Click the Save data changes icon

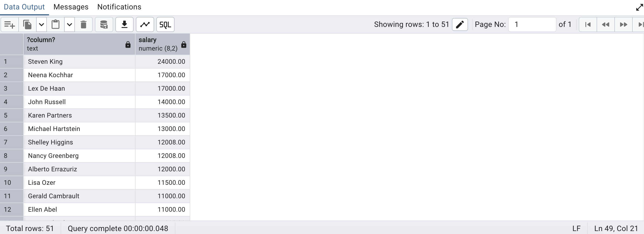tap(104, 25)
